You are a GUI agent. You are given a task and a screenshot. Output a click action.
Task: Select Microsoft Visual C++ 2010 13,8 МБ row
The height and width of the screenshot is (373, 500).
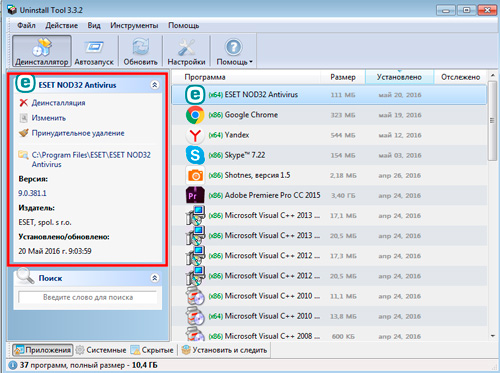329,316
